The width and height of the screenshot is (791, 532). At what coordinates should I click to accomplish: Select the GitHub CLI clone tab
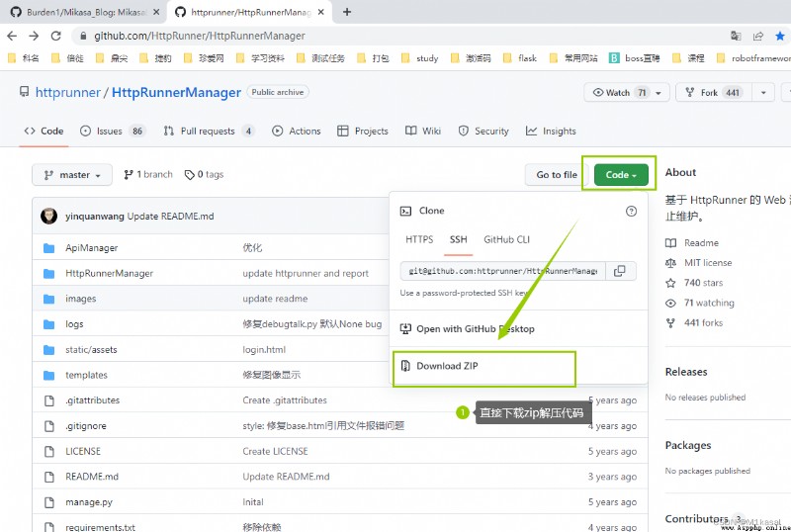coord(506,239)
